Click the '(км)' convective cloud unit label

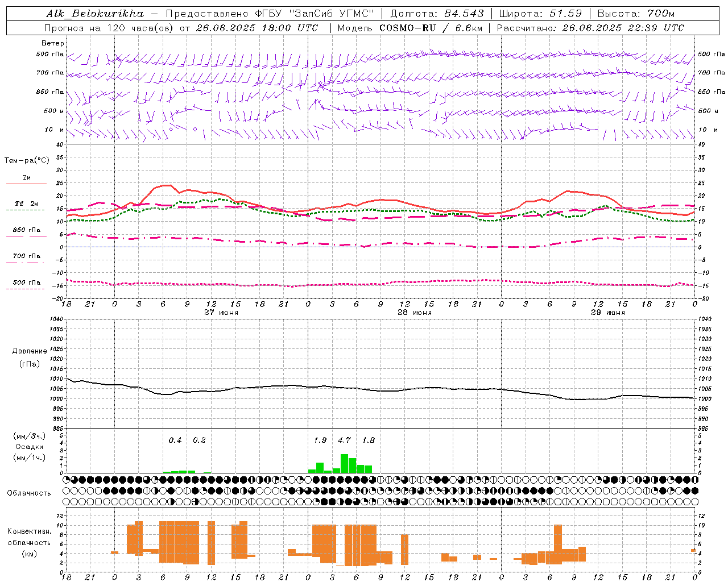[30, 554]
